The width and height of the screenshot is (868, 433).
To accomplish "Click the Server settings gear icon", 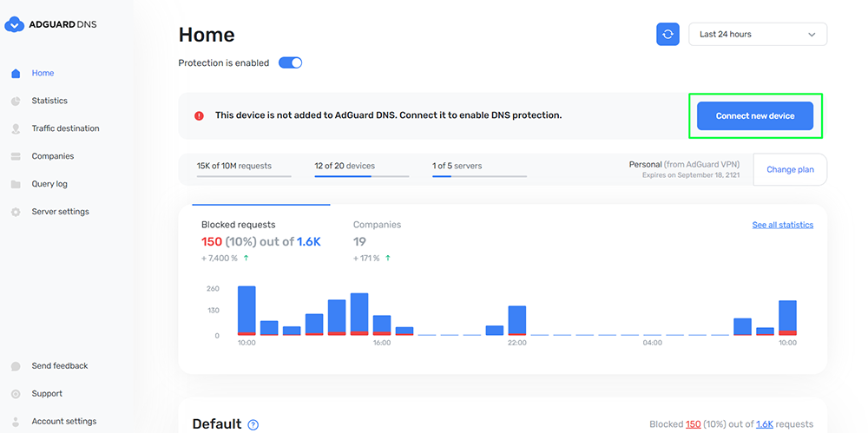I will pyautogui.click(x=16, y=212).
